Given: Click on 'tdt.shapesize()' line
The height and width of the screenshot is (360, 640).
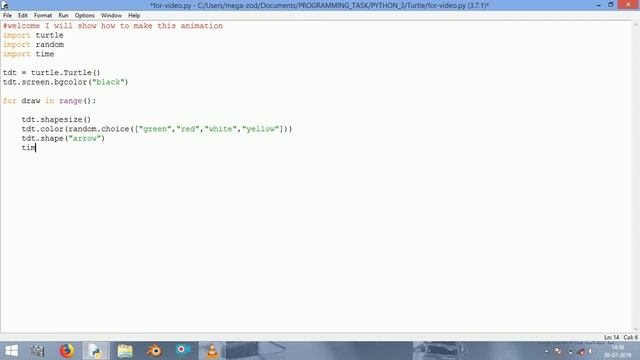Looking at the screenshot, I should click(56, 120).
